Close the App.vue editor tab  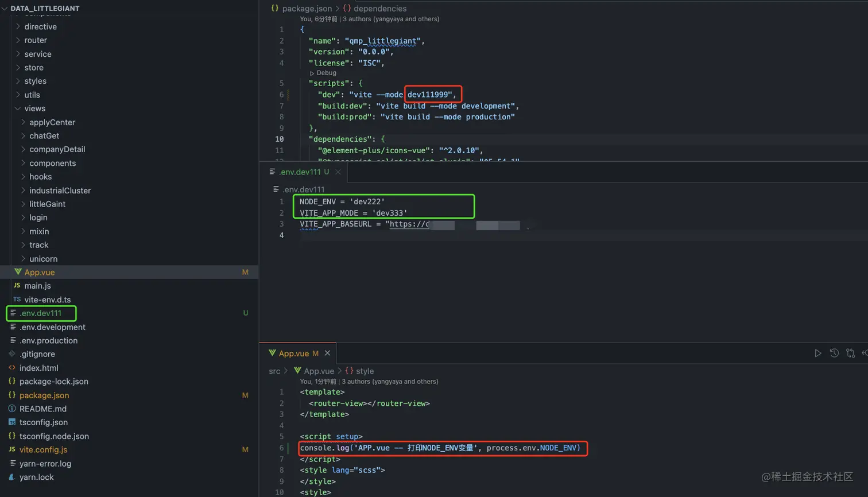pyautogui.click(x=327, y=353)
